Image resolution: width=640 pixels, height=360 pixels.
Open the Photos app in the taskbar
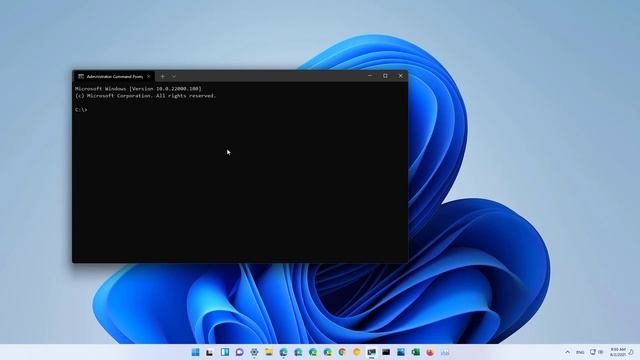[x=401, y=352]
